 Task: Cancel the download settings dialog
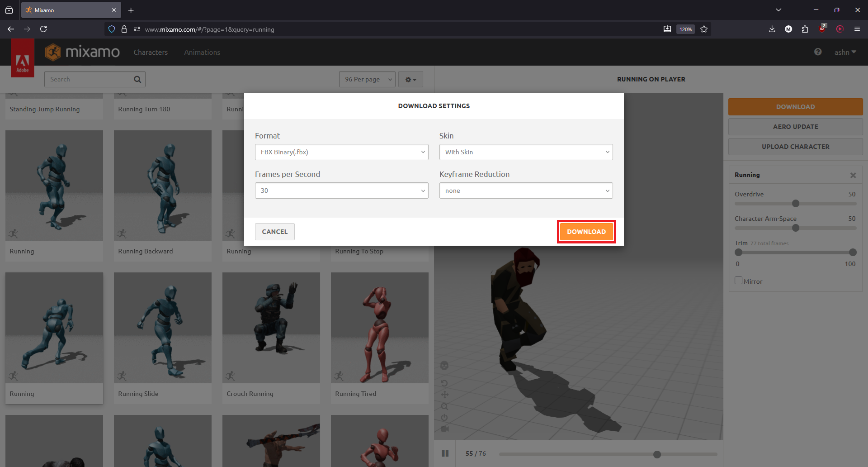pos(274,232)
